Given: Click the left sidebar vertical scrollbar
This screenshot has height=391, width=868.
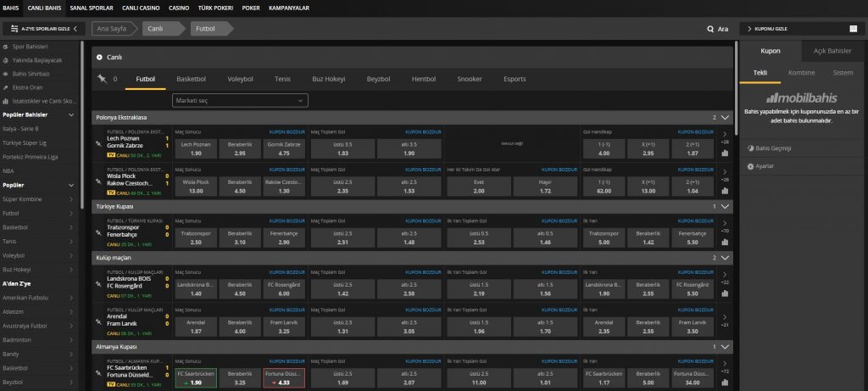Looking at the screenshot, I should coord(82,125).
